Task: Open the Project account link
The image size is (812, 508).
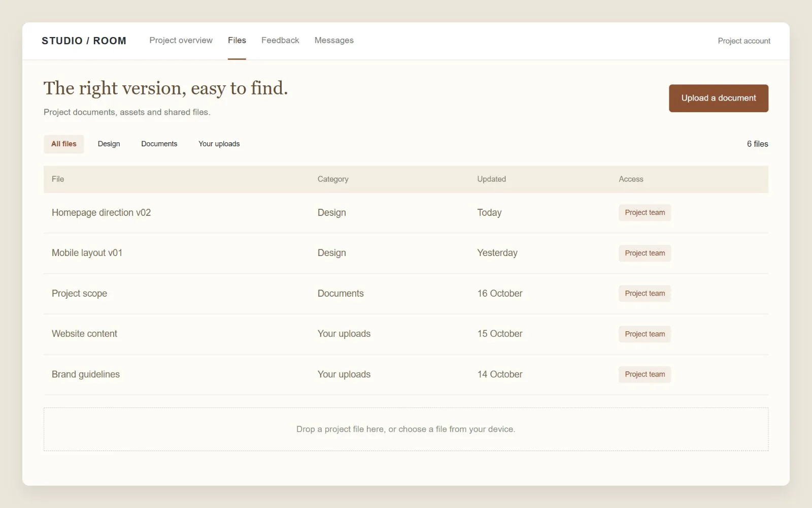Action: [744, 41]
